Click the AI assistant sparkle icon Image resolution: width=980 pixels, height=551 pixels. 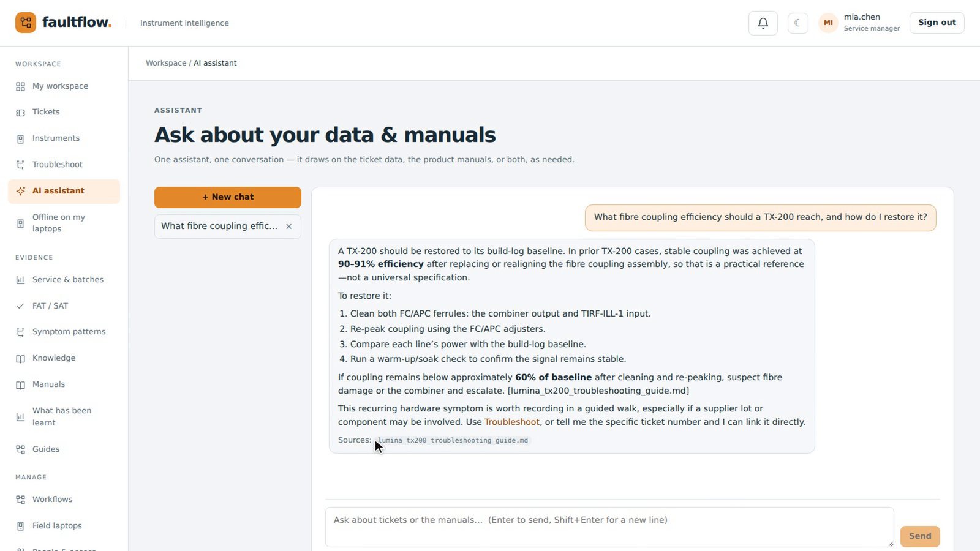pos(21,191)
